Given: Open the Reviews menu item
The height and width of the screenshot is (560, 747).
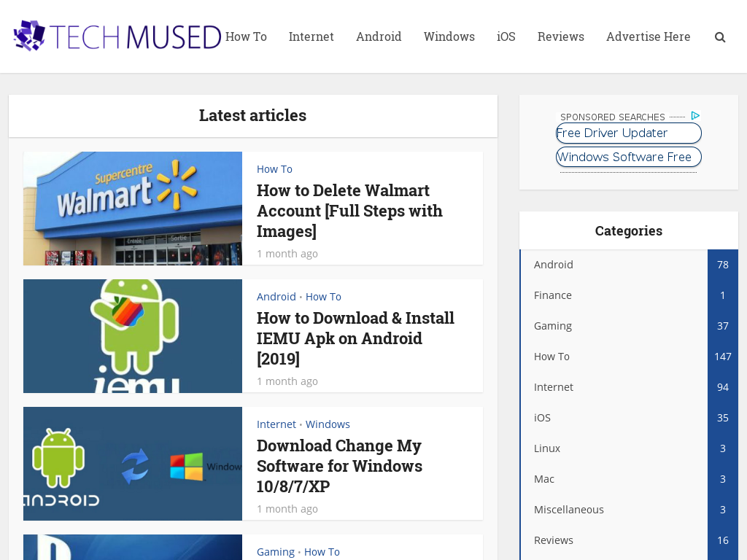Looking at the screenshot, I should point(561,36).
